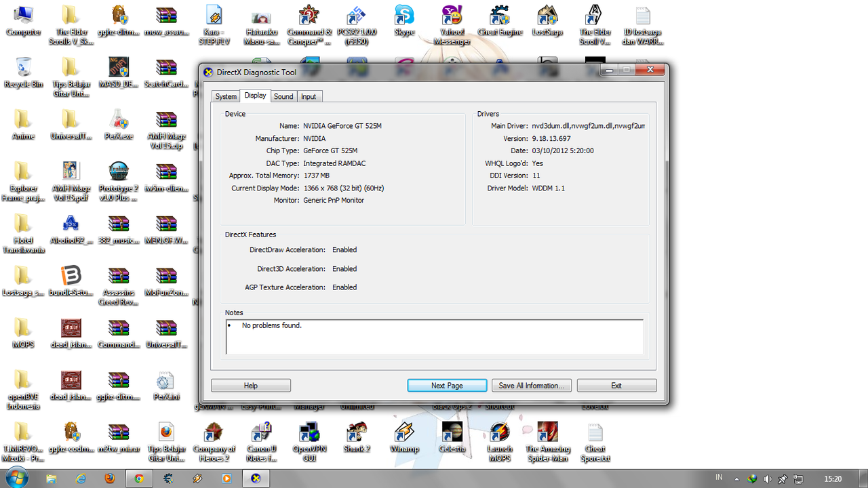Select the MASD_DE installer icon
Image resolution: width=868 pixels, height=488 pixels.
tap(119, 73)
